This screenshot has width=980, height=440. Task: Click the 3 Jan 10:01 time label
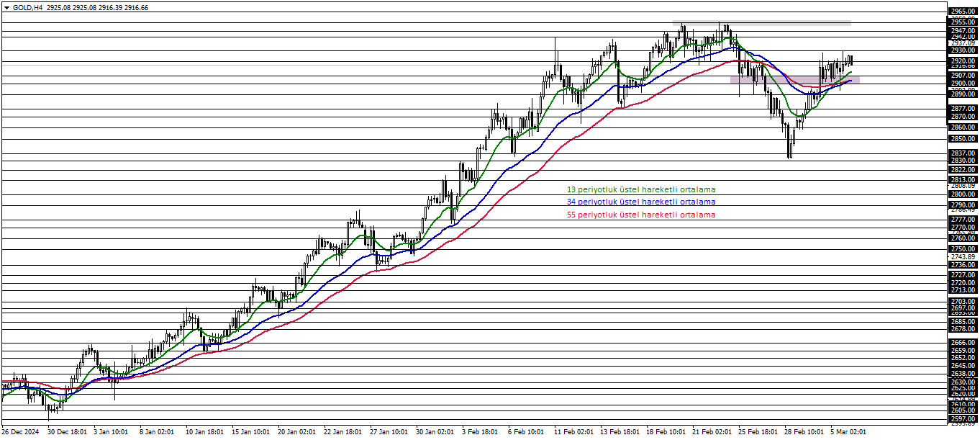[111, 433]
